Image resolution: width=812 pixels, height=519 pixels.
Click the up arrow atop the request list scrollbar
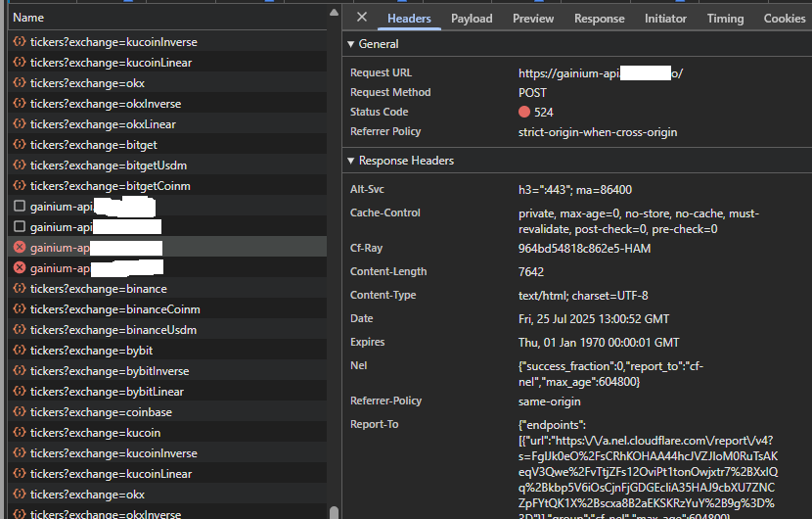pyautogui.click(x=334, y=13)
